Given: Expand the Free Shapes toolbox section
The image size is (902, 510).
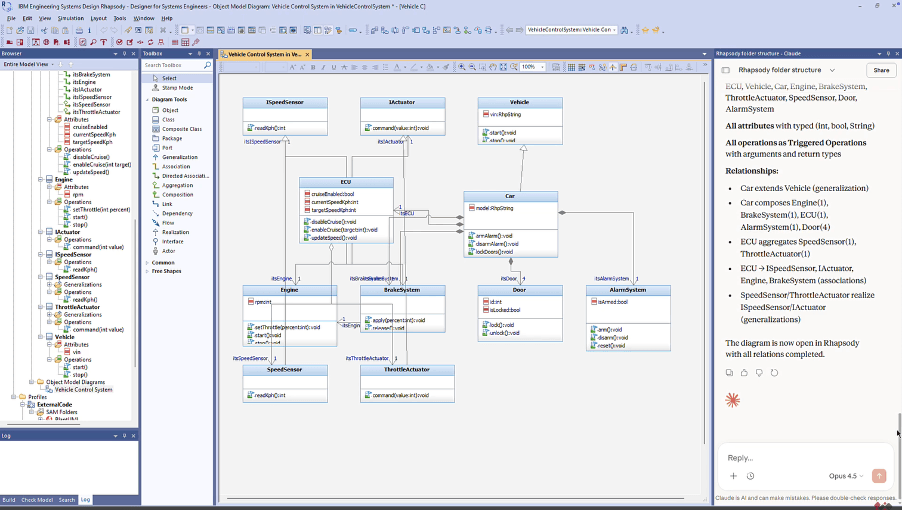Looking at the screenshot, I should pyautogui.click(x=147, y=271).
